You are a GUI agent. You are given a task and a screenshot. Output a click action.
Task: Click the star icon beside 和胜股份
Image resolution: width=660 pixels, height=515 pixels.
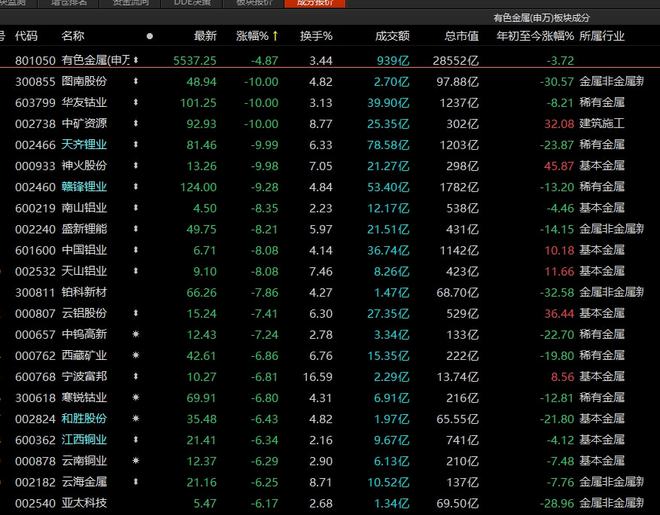tap(136, 418)
